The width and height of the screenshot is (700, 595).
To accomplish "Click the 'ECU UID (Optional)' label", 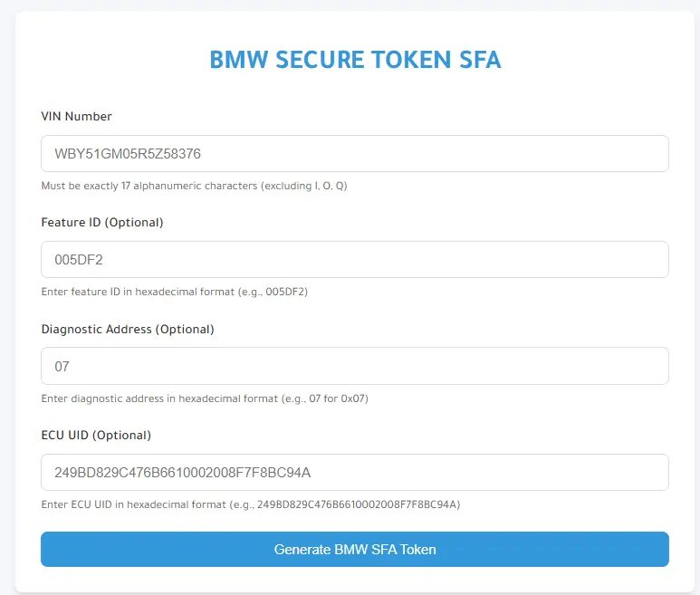I will click(96, 436).
